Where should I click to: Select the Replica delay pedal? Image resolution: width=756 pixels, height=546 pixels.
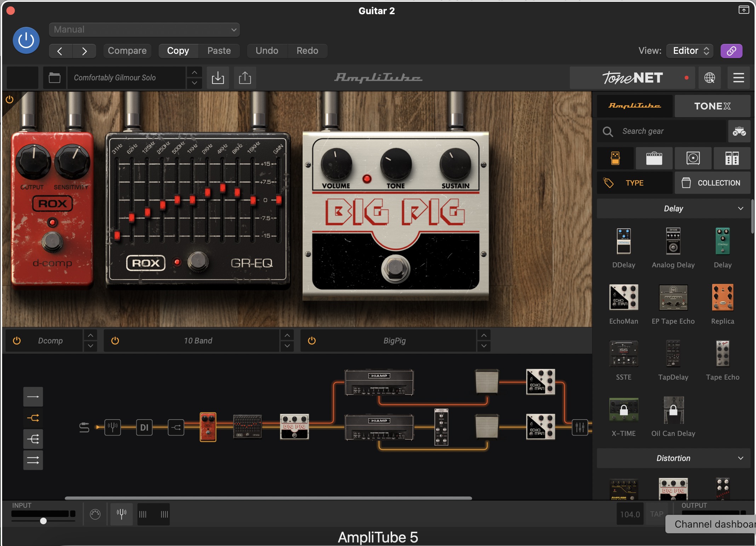click(x=723, y=297)
